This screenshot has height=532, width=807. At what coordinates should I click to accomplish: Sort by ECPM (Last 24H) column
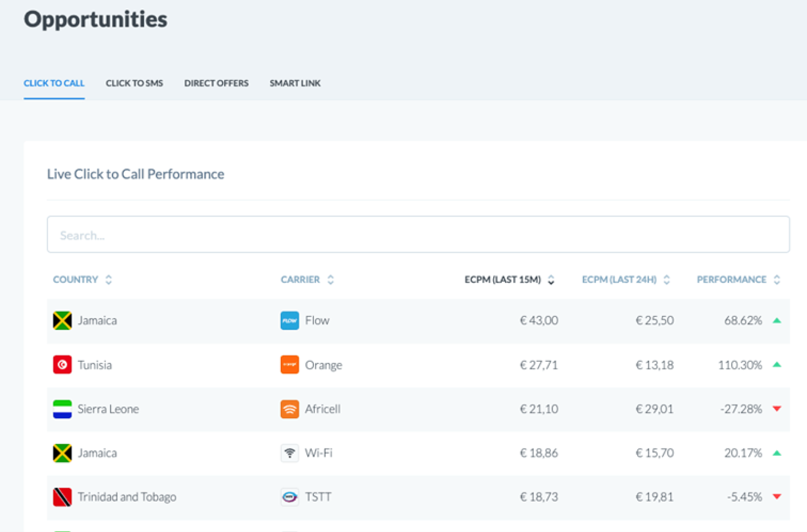pos(666,280)
